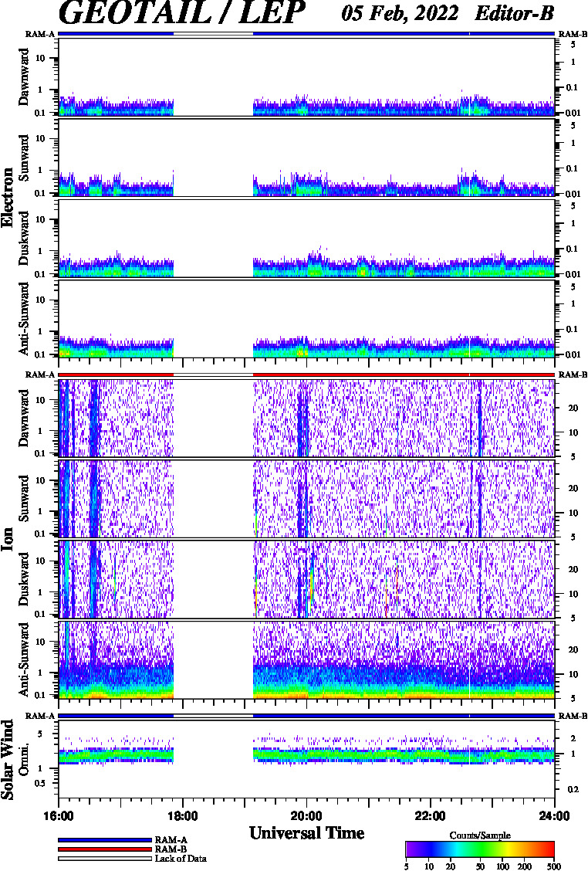Click the Solar Wind Omni spectrogram plot
This screenshot has height=871, width=588.
click(306, 760)
